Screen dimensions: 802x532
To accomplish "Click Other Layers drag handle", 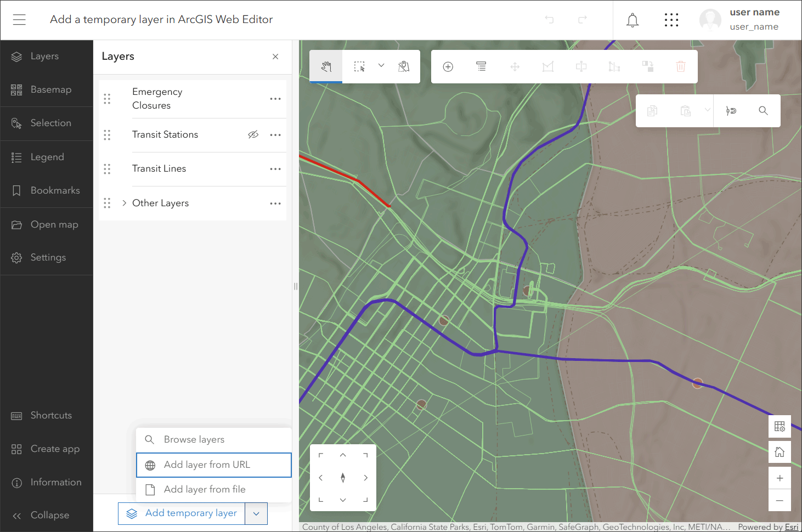I will [x=107, y=203].
